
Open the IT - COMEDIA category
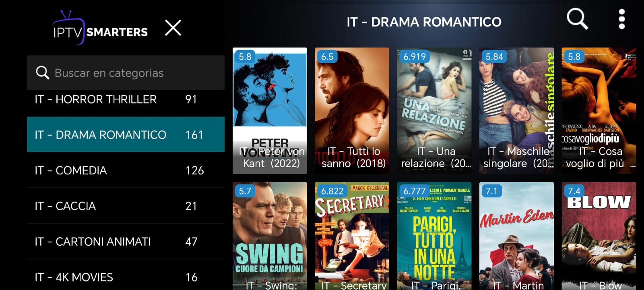click(x=126, y=170)
